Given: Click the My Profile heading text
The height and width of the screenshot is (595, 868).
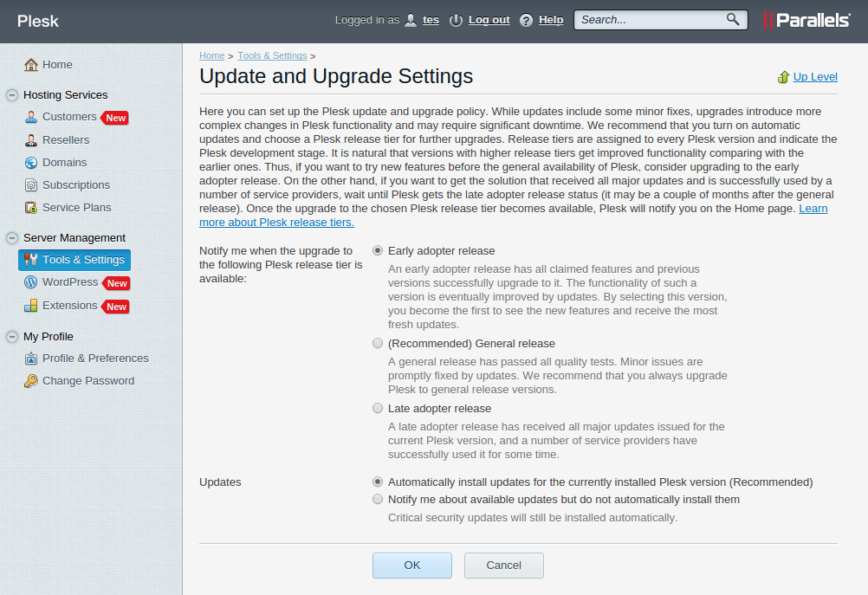Looking at the screenshot, I should pyautogui.click(x=49, y=337).
